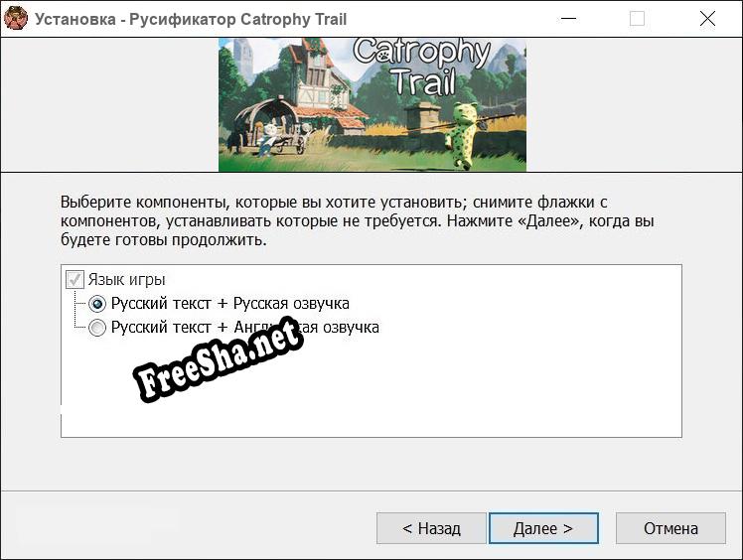743x560 pixels.
Task: Close the Catrophy Trail installer window
Action: point(707,19)
